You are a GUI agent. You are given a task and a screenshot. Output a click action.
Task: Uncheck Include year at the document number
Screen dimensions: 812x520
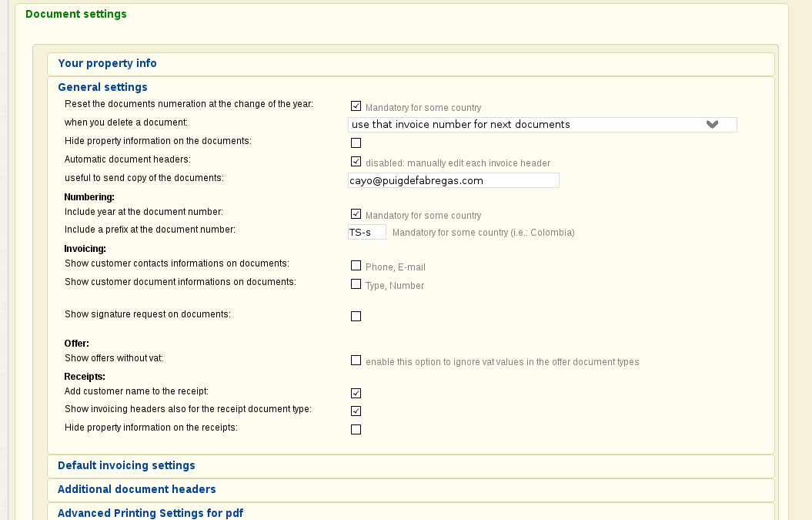356,214
